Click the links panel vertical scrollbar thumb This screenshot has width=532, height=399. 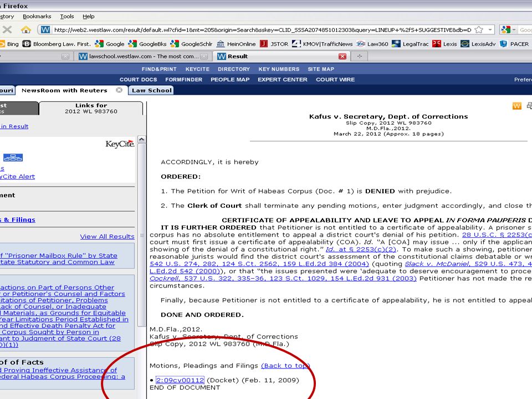142,235
